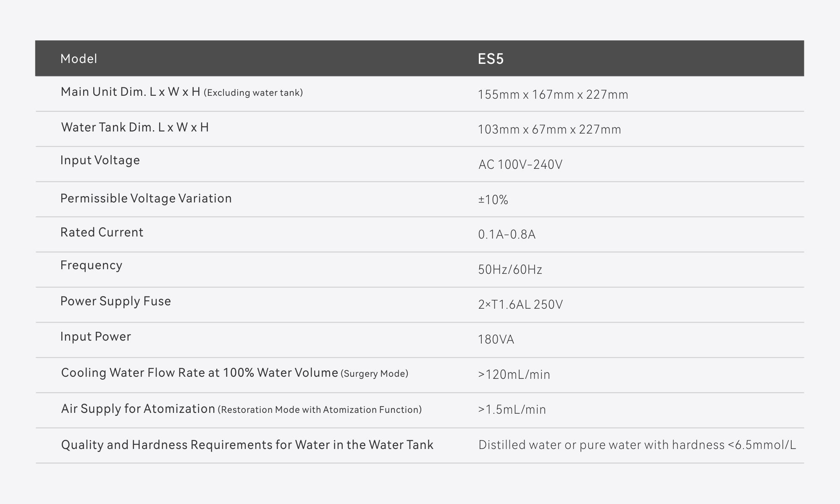840x504 pixels.
Task: Select the "±10%" value
Action: [493, 199]
